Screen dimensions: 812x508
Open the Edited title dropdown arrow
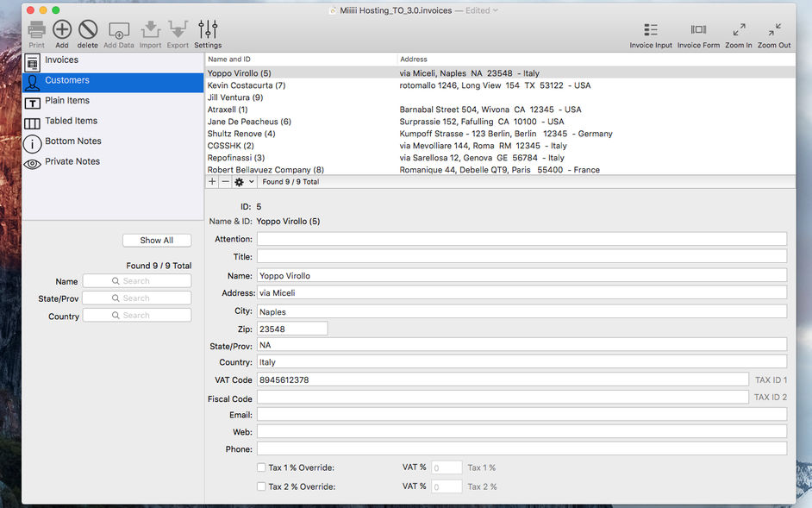pos(496,10)
